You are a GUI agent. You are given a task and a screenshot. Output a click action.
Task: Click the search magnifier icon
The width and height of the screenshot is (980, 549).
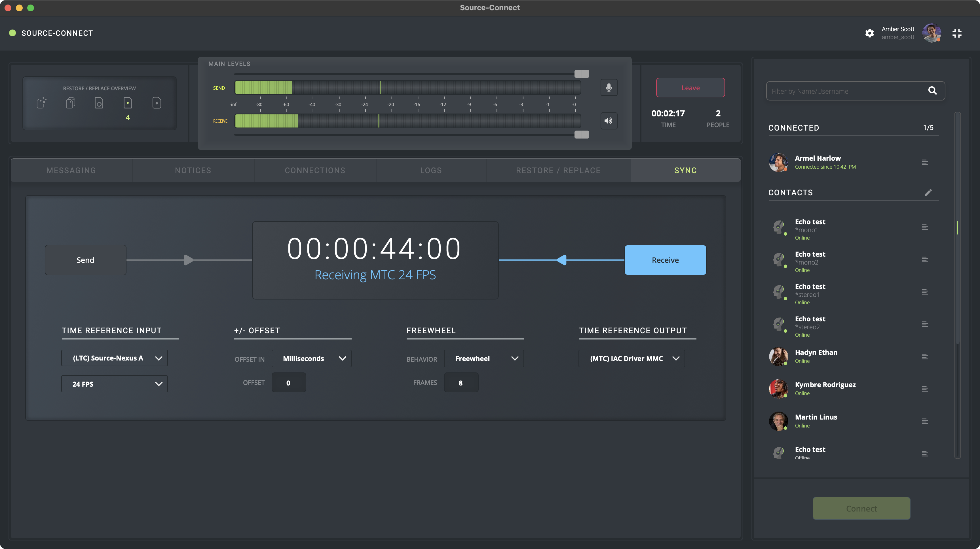(932, 91)
